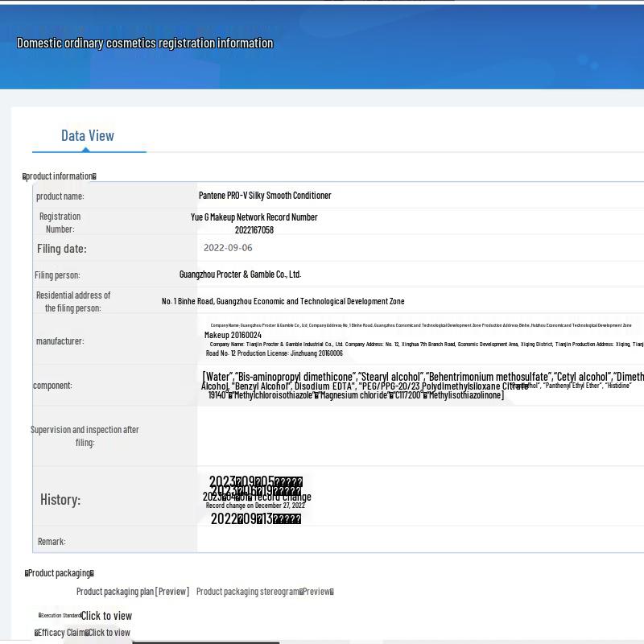Image resolution: width=644 pixels, height=644 pixels.
Task: Open the Product packaging plan Preview link
Action: tap(133, 592)
